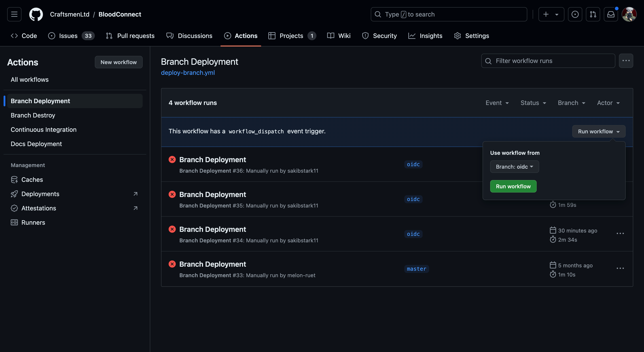This screenshot has height=352, width=644.
Task: Click the failed status icon for run #33
Action: (172, 264)
